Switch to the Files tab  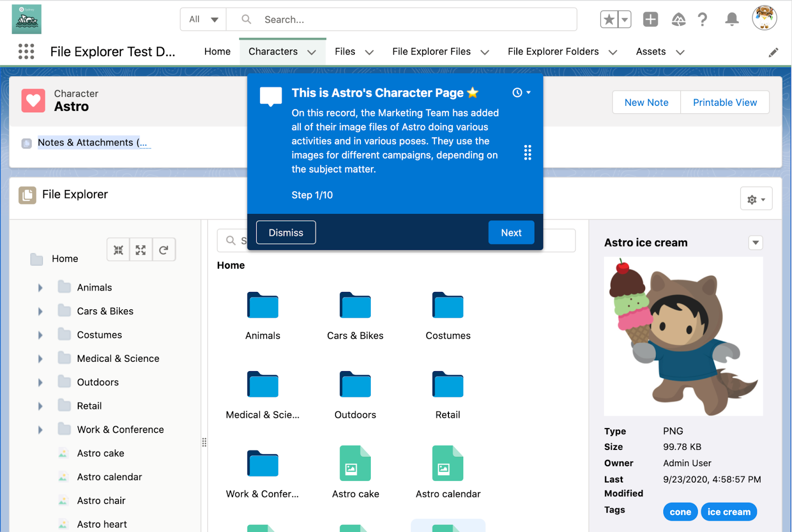[345, 51]
